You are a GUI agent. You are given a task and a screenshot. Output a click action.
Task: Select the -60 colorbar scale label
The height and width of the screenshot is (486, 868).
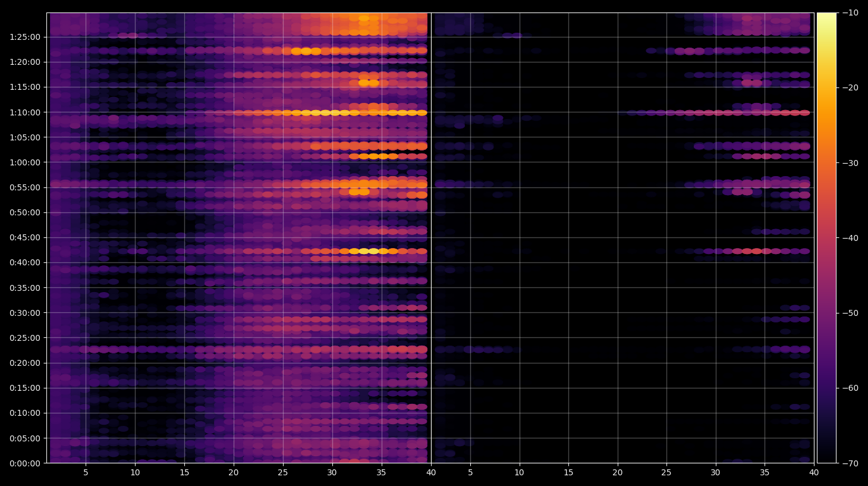tap(851, 388)
